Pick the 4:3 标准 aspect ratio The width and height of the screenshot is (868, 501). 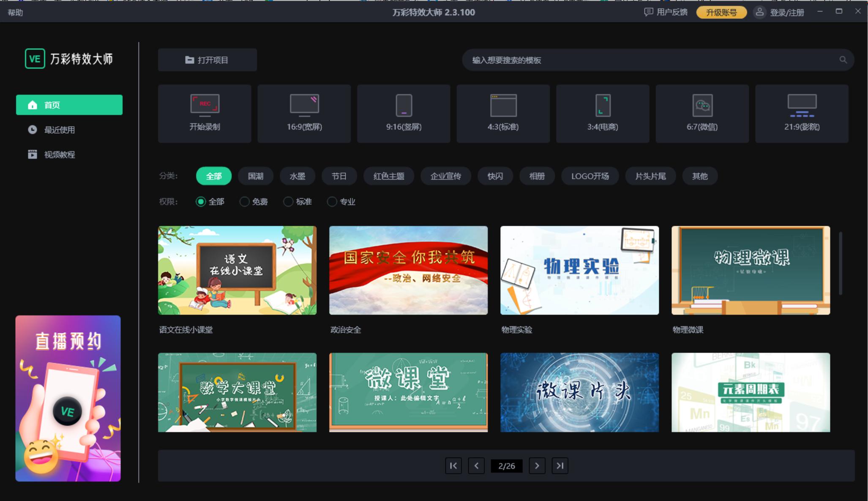[x=503, y=113]
